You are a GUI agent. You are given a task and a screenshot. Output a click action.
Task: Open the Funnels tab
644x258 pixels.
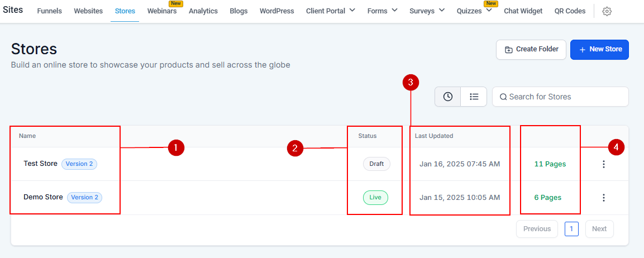pos(50,11)
